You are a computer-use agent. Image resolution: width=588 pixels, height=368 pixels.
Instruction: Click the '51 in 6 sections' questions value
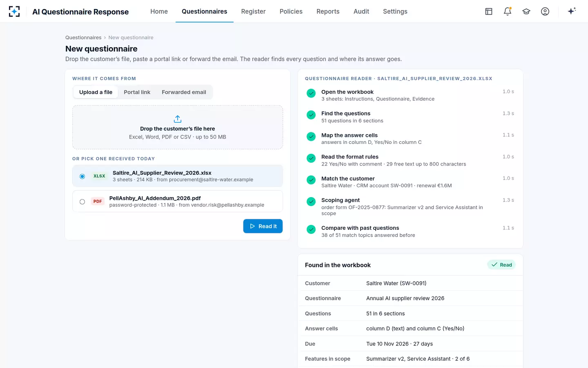tap(385, 314)
